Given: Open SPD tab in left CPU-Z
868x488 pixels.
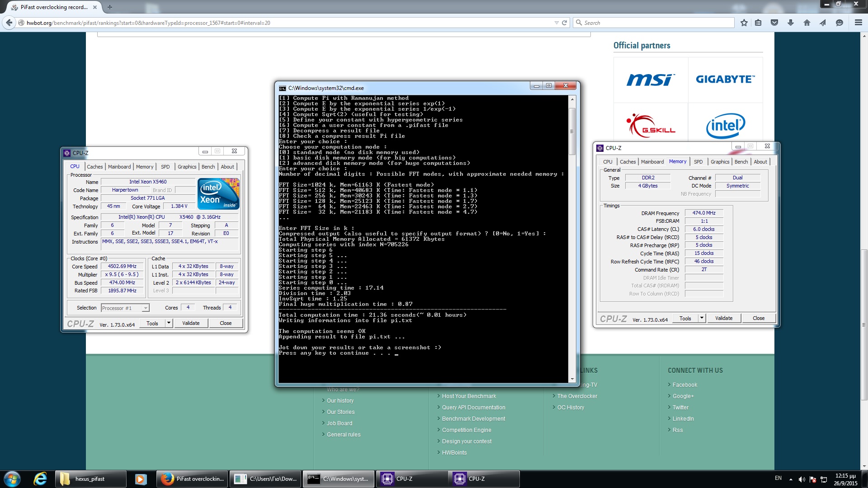Looking at the screenshot, I should [165, 167].
